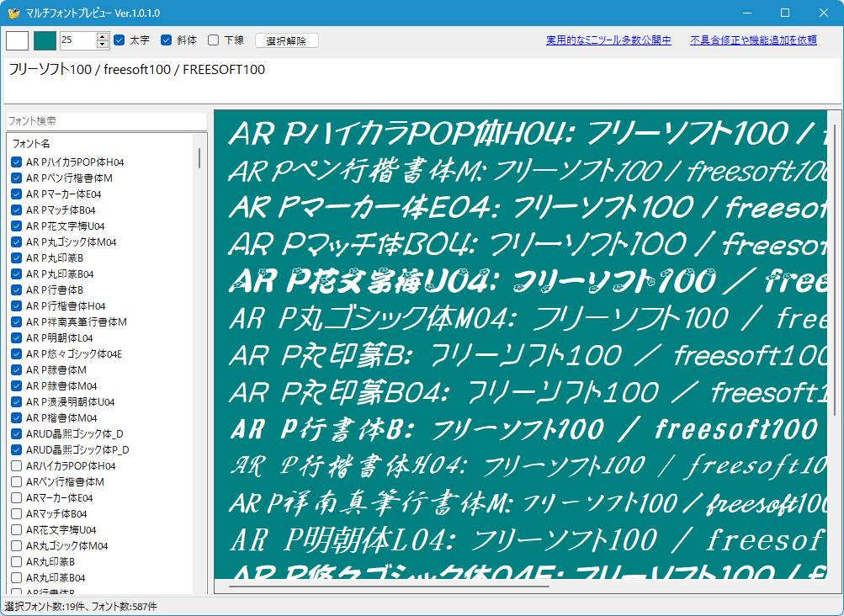Image resolution: width=844 pixels, height=616 pixels.
Task: Click the font size field showing 25
Action: coord(78,40)
